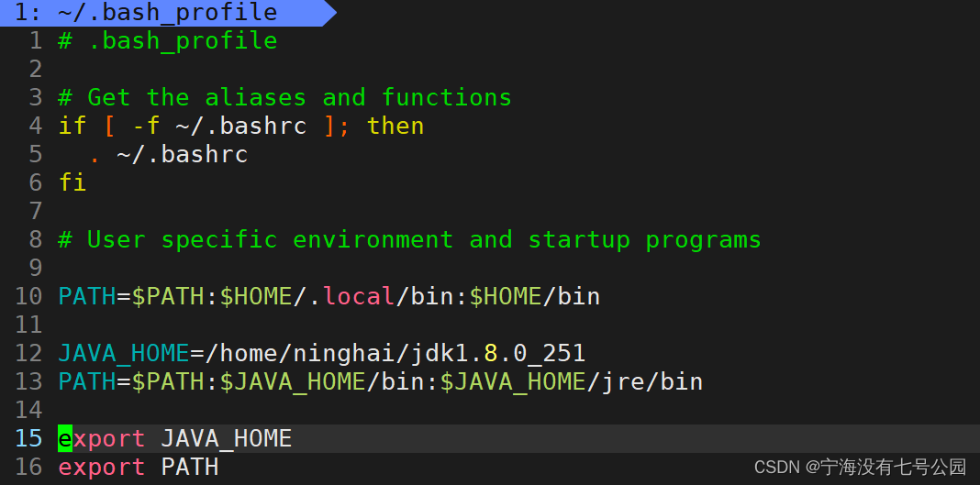Click the '/home/ninghai/jdk1.8.0_251' path value

[395, 353]
